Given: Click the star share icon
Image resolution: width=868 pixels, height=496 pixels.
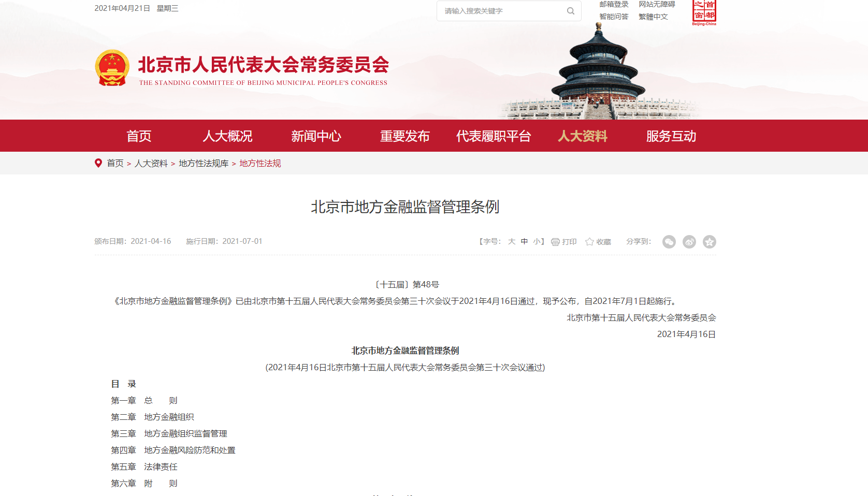Looking at the screenshot, I should (710, 242).
